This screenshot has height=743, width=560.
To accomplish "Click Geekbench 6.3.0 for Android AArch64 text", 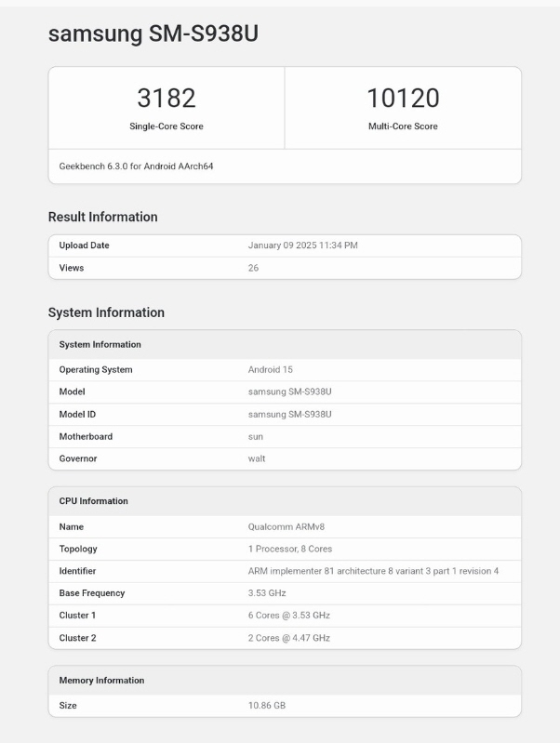I will (136, 166).
